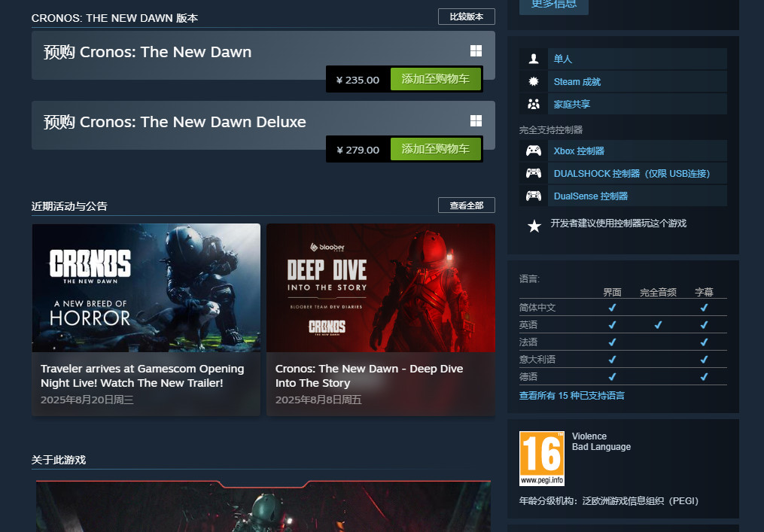Open the Steam 成就 achievements link
This screenshot has width=764, height=532.
(577, 81)
